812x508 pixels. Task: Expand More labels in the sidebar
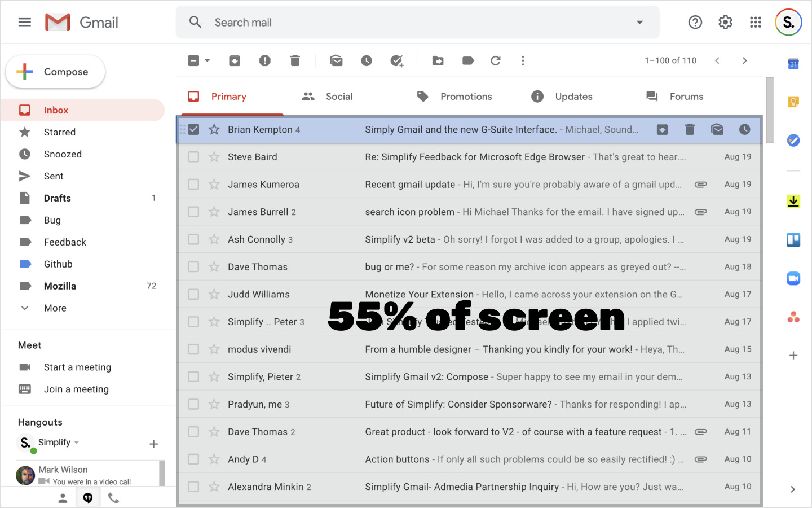pos(55,308)
